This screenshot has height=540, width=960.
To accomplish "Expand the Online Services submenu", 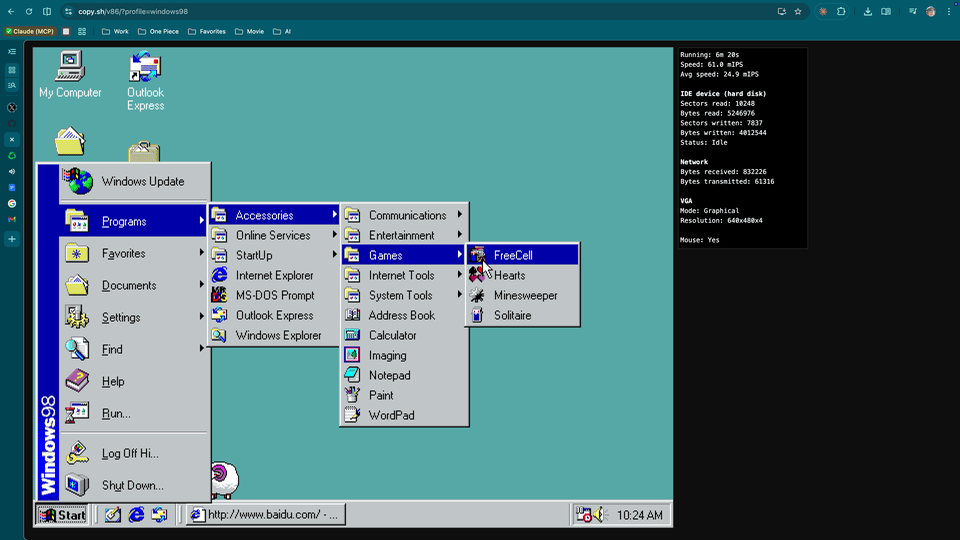I will click(x=272, y=235).
